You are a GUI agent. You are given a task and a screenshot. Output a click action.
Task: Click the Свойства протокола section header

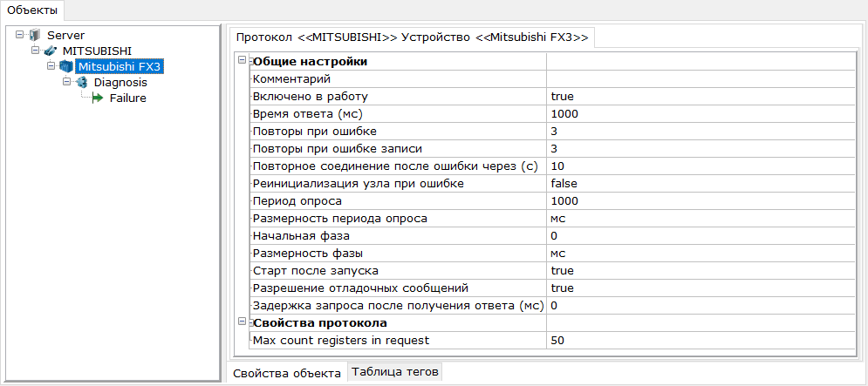pos(319,323)
